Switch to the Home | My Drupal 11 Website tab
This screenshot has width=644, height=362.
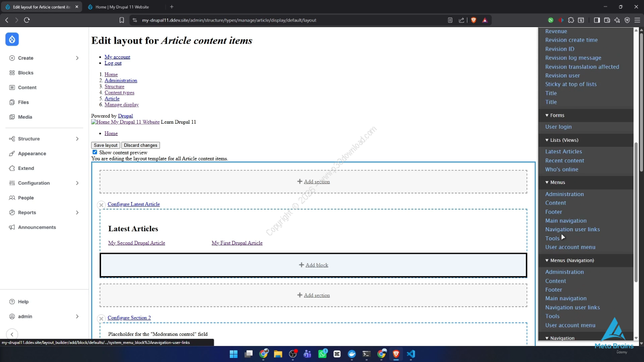coord(122,7)
